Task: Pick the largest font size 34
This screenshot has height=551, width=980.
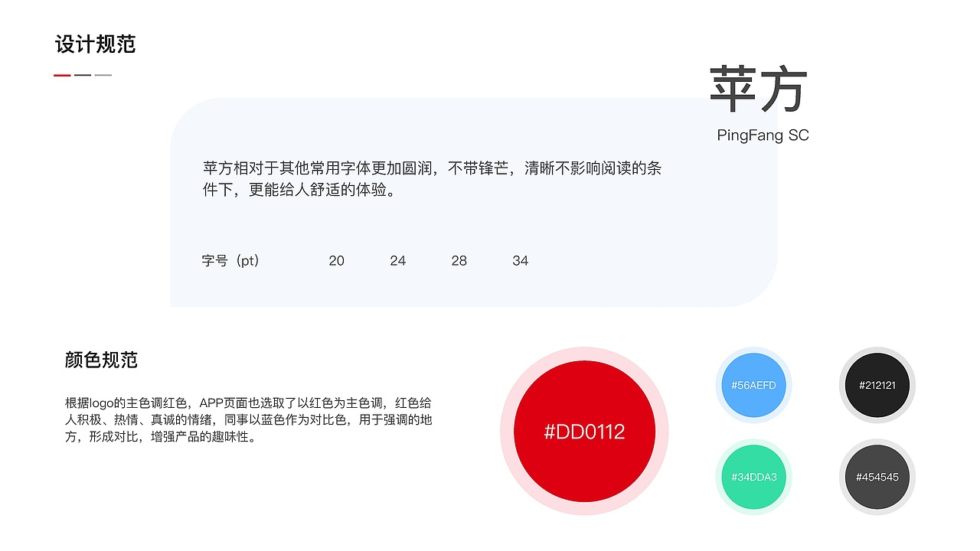Action: [521, 261]
